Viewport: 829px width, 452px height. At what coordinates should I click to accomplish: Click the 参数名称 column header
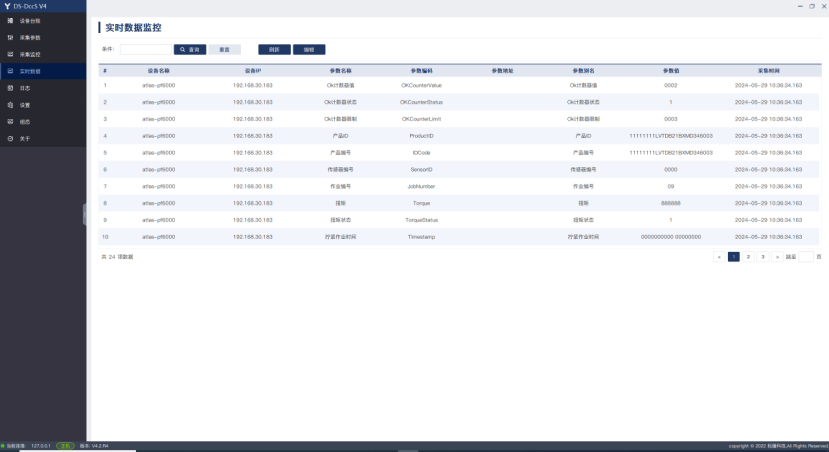[340, 71]
